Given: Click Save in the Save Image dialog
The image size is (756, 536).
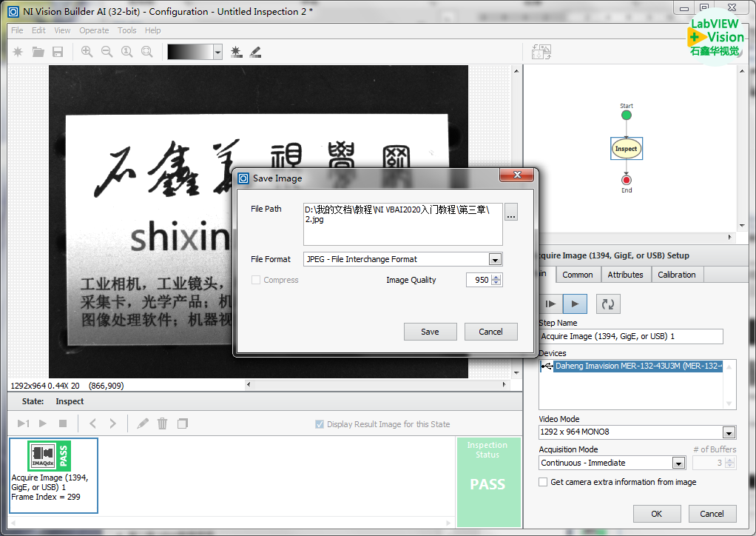Looking at the screenshot, I should click(430, 332).
